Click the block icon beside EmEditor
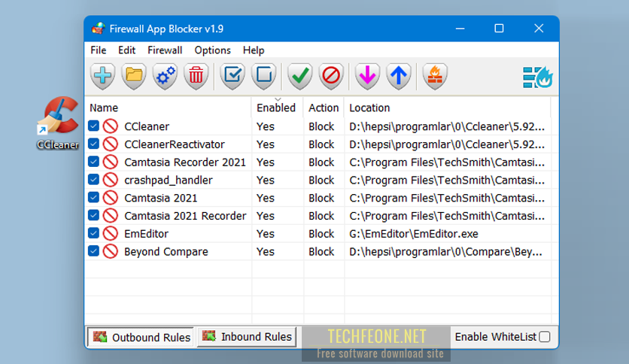Viewport: 629px width, 364px height. (111, 233)
